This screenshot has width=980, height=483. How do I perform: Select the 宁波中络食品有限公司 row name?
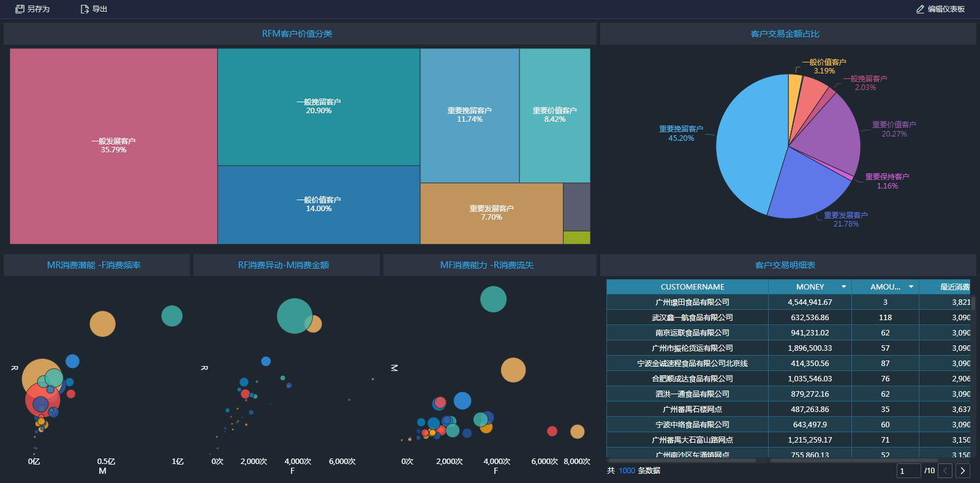tap(692, 424)
